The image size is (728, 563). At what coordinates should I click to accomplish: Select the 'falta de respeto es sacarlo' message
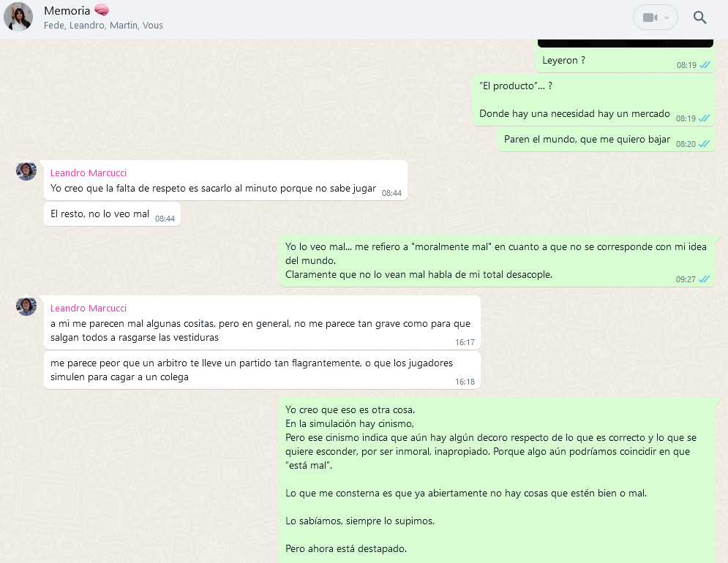click(x=225, y=181)
